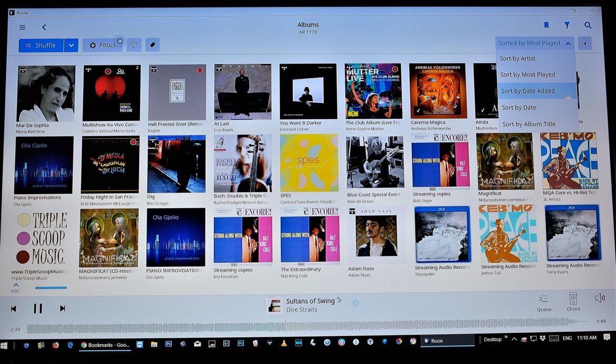Open the bookmarks icon
The image size is (616, 364).
point(546,25)
